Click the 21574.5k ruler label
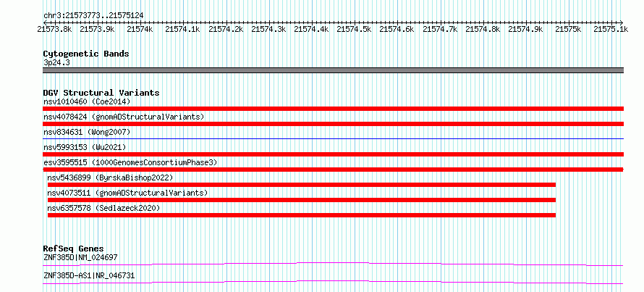The height and width of the screenshot is (292, 644). point(354,29)
